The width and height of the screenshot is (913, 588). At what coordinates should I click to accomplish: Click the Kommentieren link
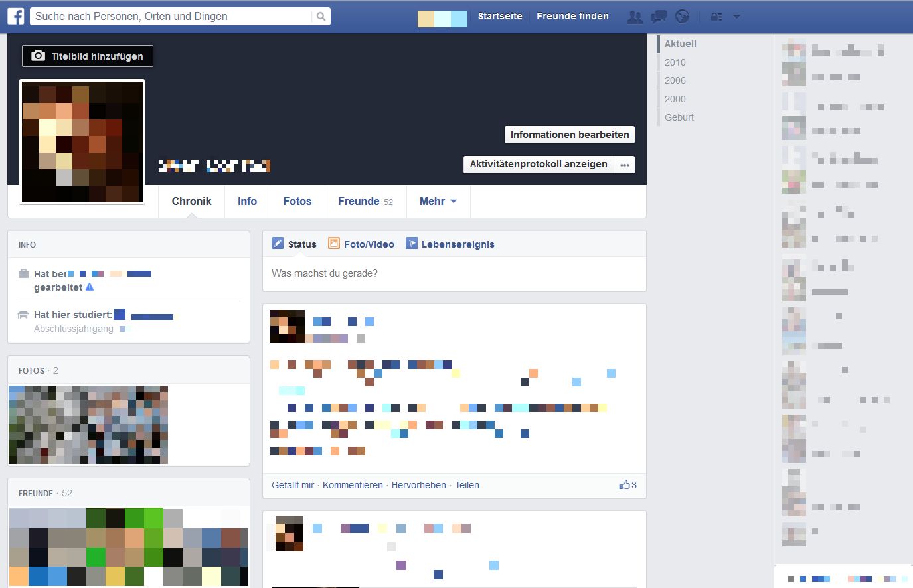pyautogui.click(x=353, y=485)
